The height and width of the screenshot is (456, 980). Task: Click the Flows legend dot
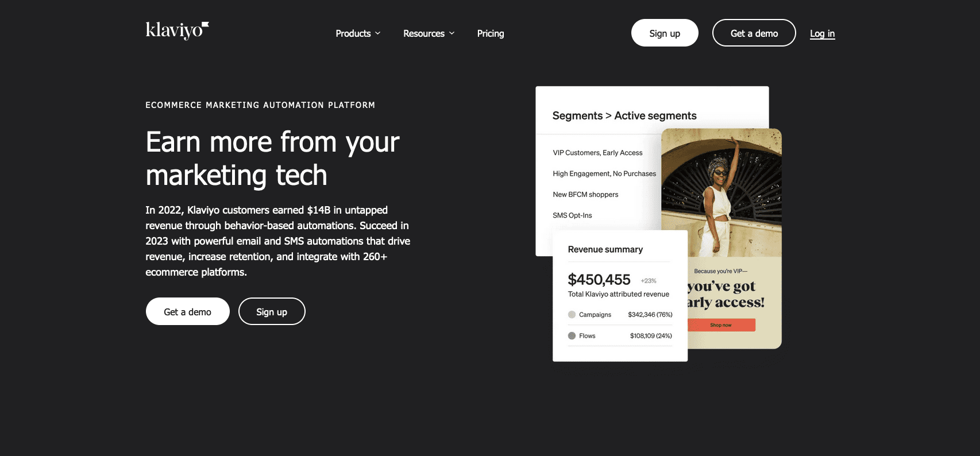click(x=572, y=336)
